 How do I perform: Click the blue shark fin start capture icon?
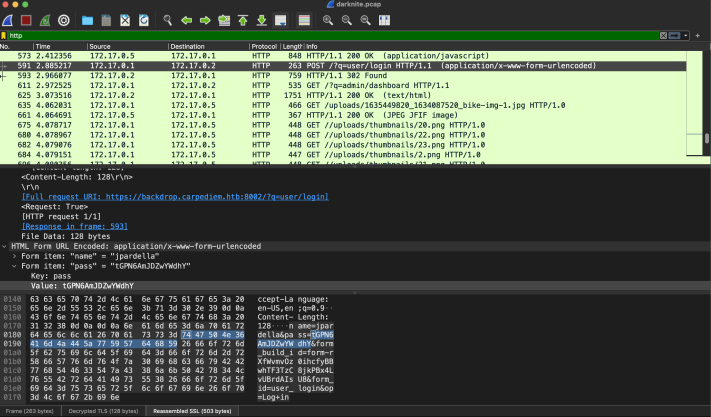click(8, 19)
